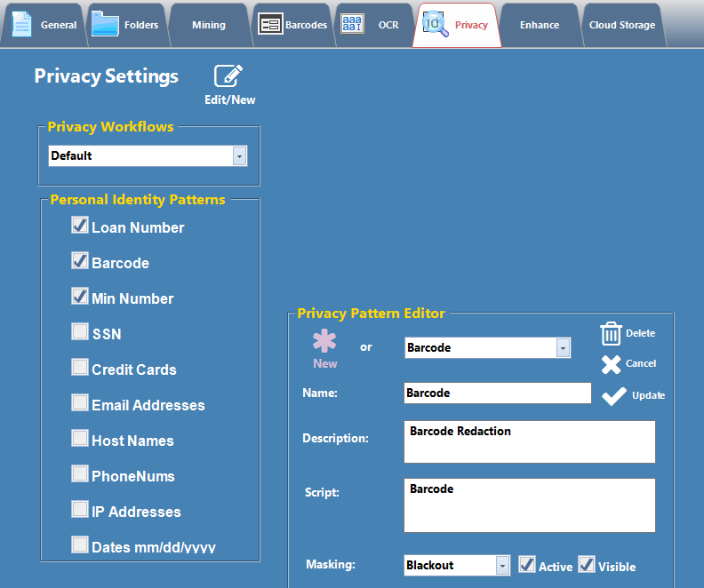
Task: Click the General tab document icon
Action: 21,24
